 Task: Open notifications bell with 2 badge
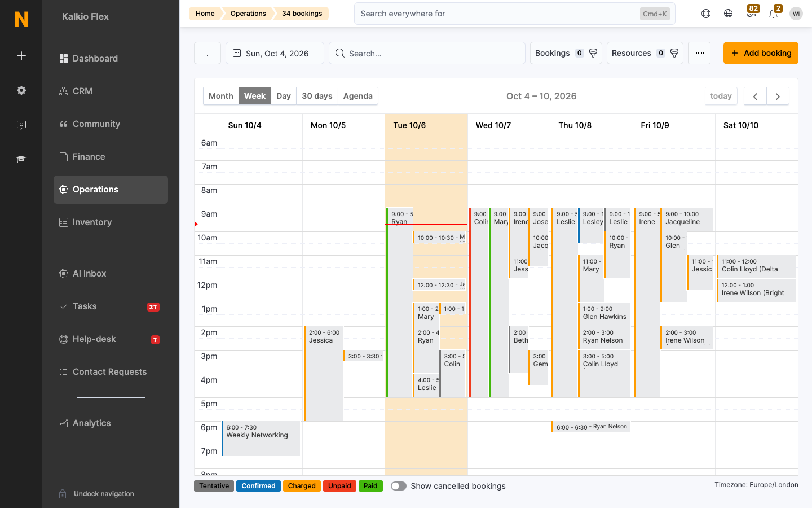tap(774, 12)
